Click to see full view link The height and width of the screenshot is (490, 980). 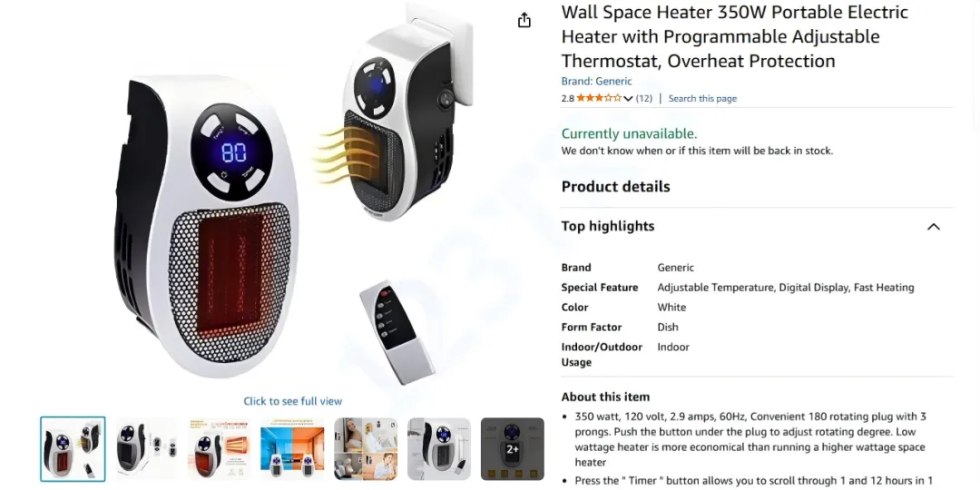point(292,401)
